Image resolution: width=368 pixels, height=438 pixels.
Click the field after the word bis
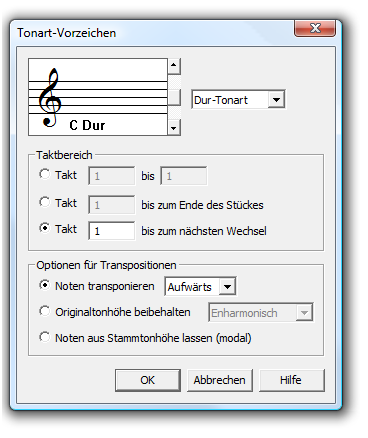[x=184, y=176]
